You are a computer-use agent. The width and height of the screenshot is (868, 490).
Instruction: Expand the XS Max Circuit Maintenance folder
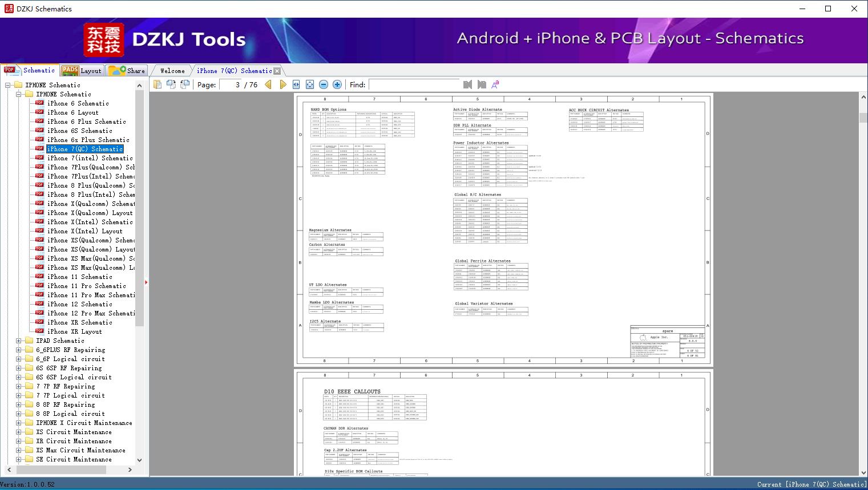[19, 450]
